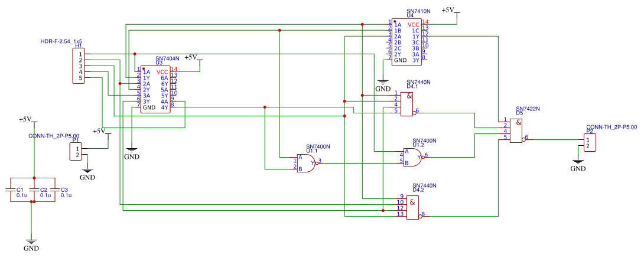The image size is (644, 258).
Task: Click the SN7404N part name label
Action: pyautogui.click(x=168, y=58)
